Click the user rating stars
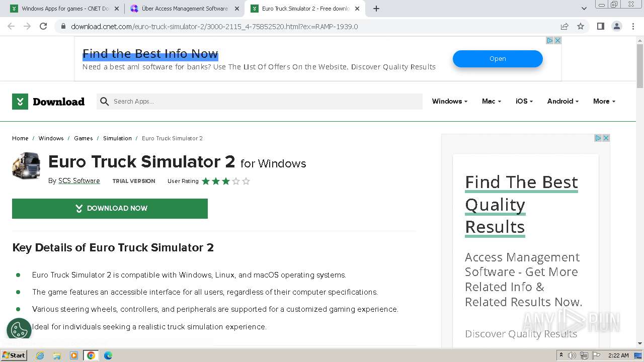 226,181
